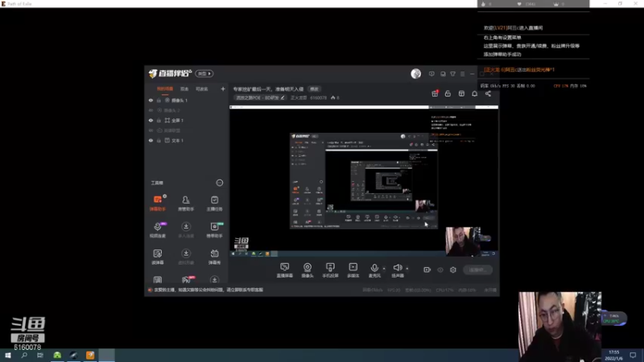Open Windows notification center
Viewport: 644px width, 362px height.
[633, 356]
